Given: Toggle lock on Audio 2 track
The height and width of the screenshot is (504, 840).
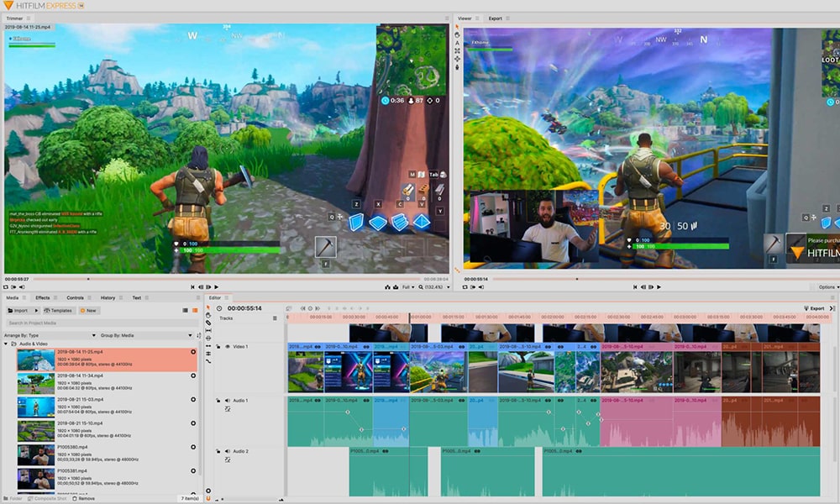Looking at the screenshot, I should click(x=218, y=451).
